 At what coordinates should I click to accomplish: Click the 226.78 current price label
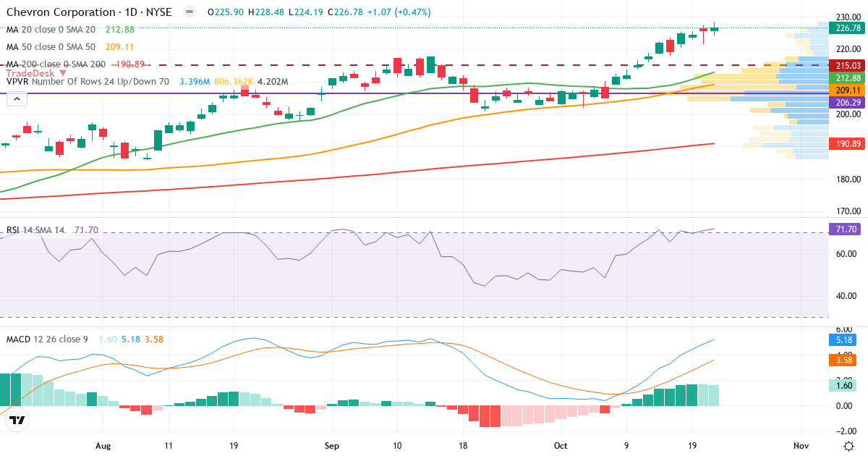click(x=848, y=28)
